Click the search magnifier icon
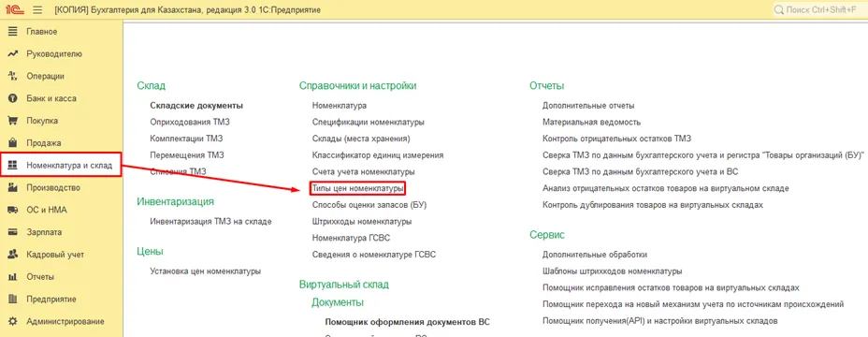The height and width of the screenshot is (337, 868). [x=779, y=10]
